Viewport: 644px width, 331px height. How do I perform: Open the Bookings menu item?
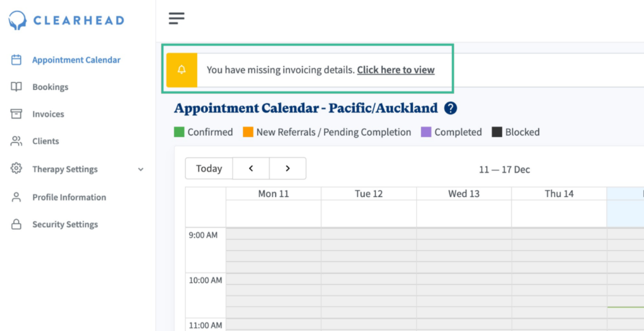(50, 87)
